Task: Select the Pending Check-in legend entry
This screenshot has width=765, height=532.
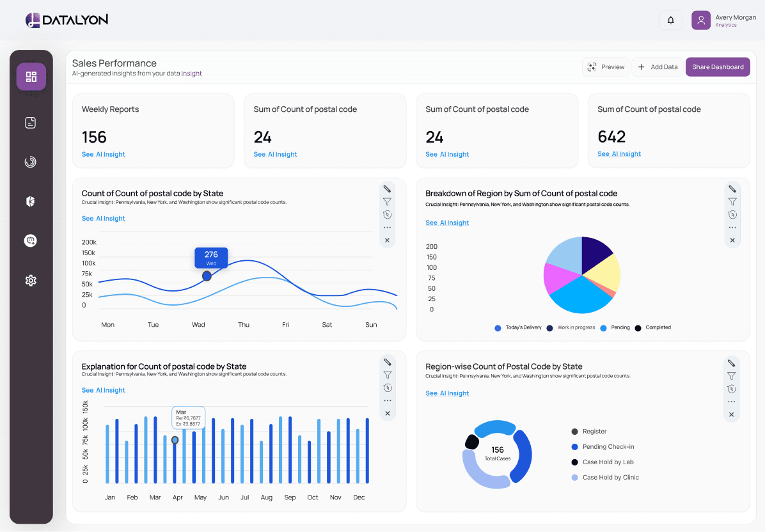Action: tap(603, 447)
